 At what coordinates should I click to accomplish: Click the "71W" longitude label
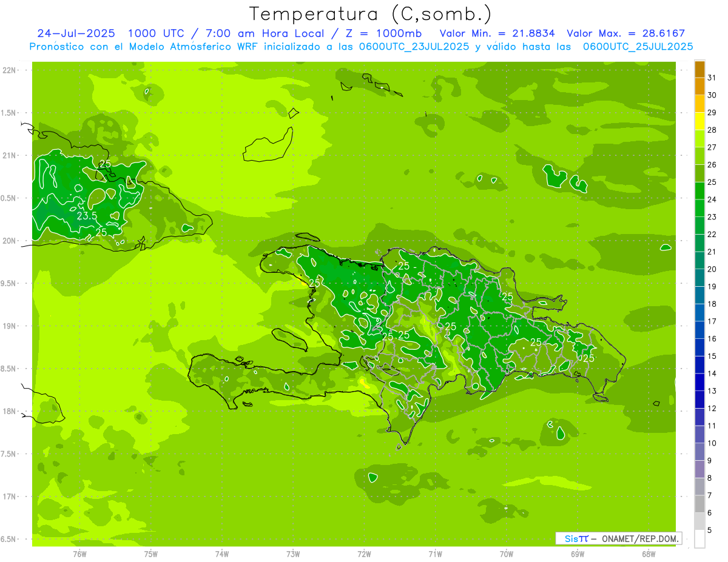[x=435, y=554]
